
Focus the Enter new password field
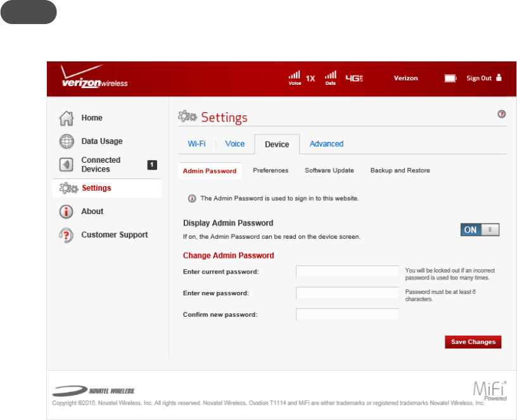(x=348, y=293)
